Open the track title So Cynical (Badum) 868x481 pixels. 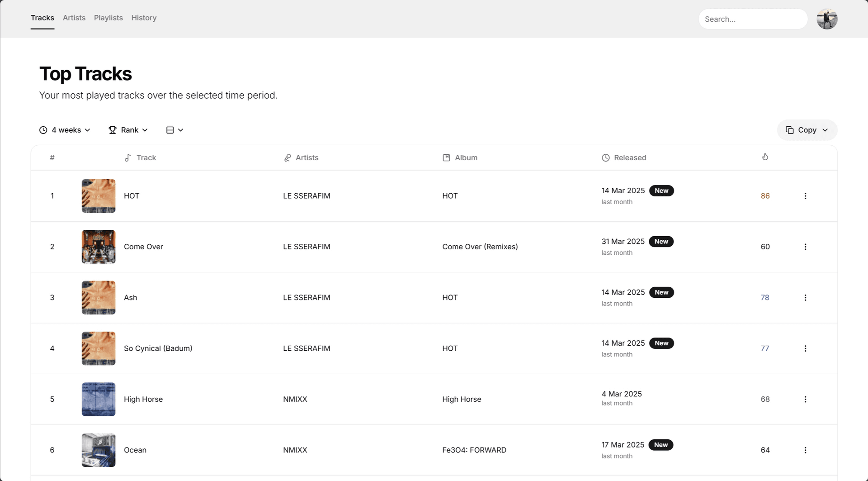tap(158, 348)
